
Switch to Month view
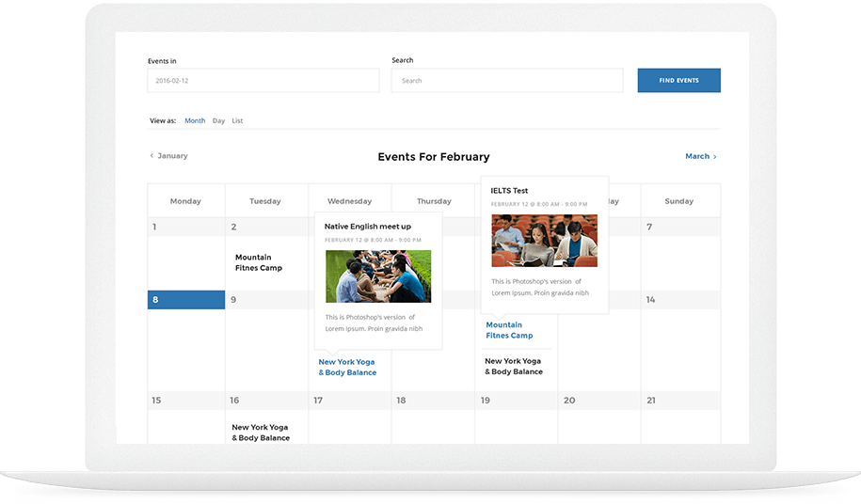[x=195, y=121]
